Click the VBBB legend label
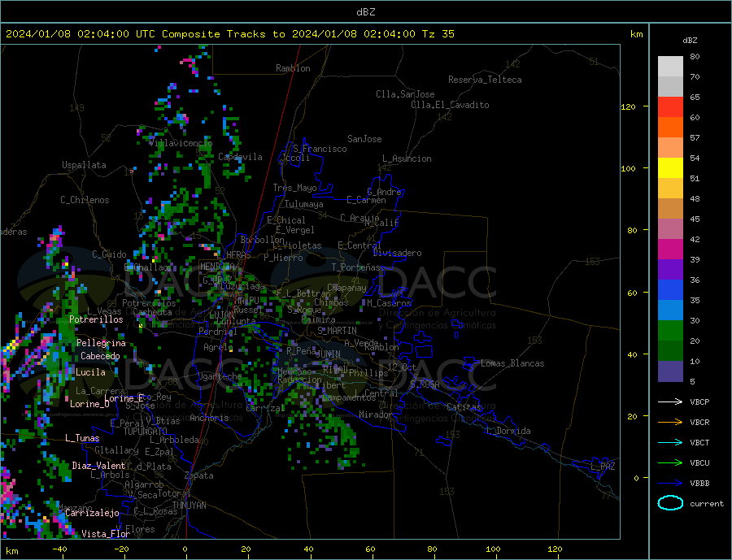732x560 pixels. tap(699, 483)
